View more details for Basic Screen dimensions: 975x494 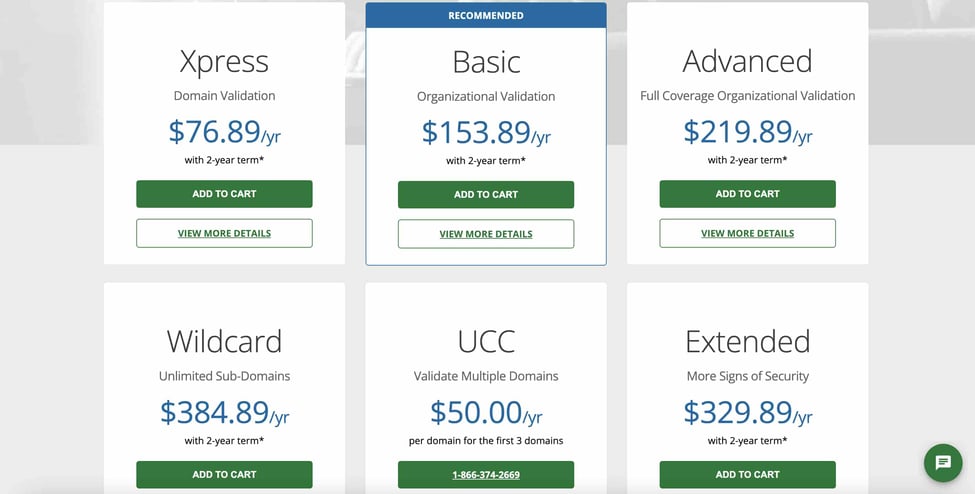[x=486, y=234]
